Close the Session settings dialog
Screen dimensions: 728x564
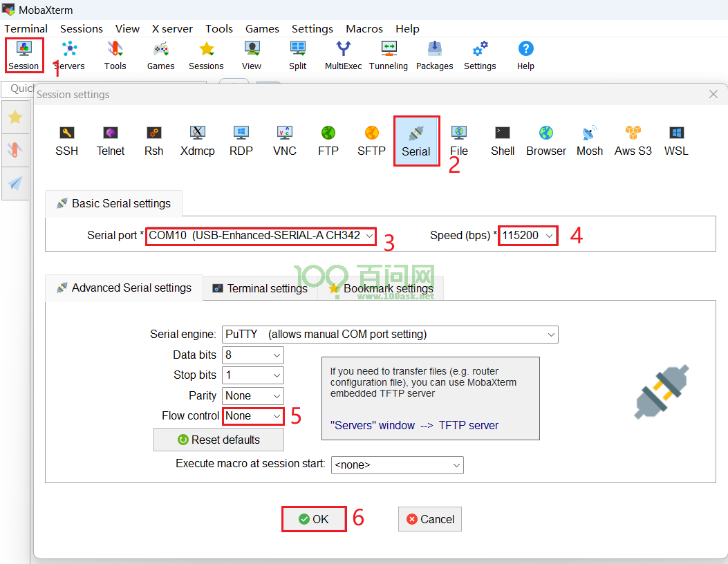pyautogui.click(x=714, y=94)
